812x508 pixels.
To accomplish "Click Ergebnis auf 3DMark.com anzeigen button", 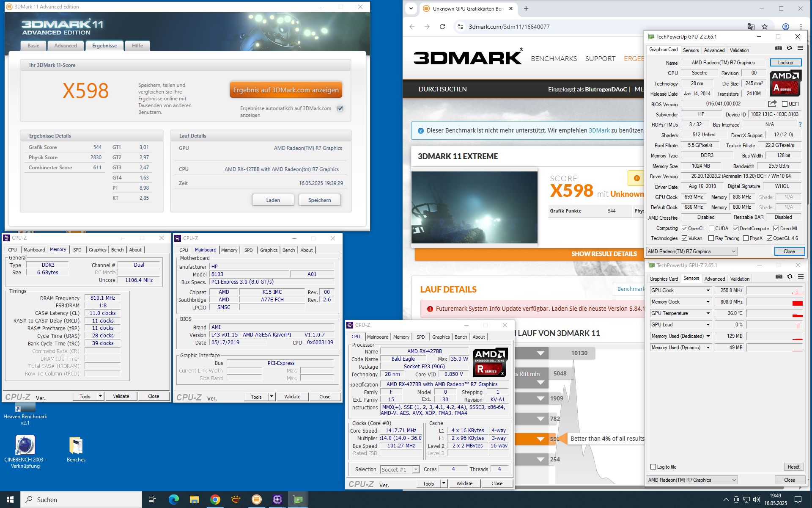I will (286, 90).
